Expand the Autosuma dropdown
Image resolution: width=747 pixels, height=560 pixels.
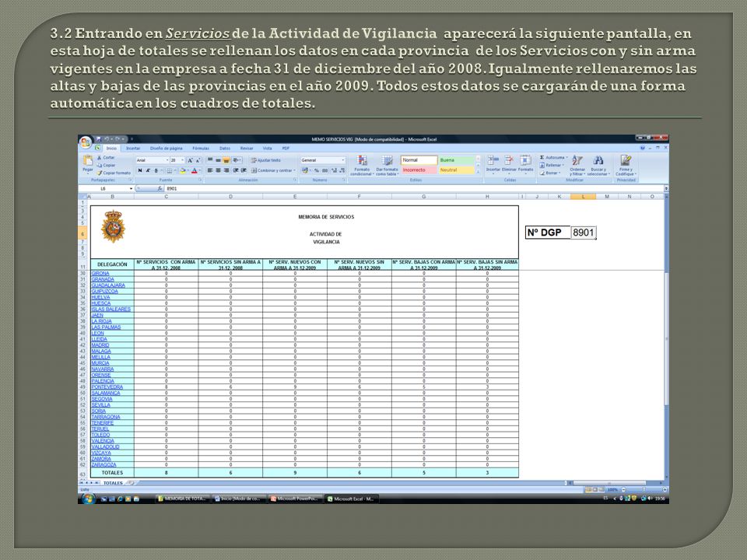[x=567, y=158]
